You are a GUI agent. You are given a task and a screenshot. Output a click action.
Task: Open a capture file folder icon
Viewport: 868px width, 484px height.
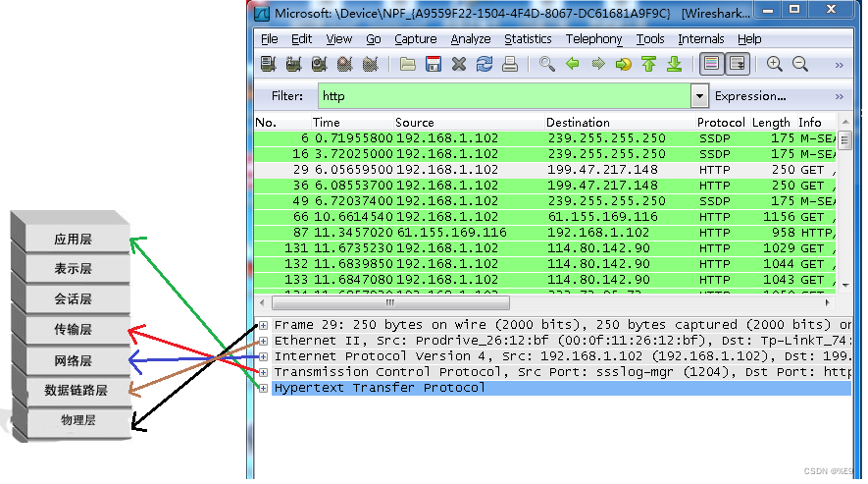(408, 65)
